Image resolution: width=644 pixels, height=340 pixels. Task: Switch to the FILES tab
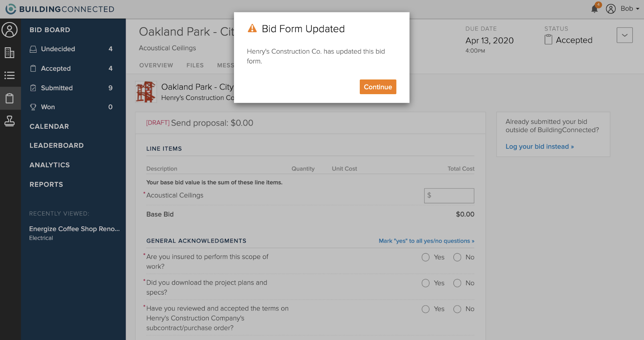pyautogui.click(x=195, y=65)
